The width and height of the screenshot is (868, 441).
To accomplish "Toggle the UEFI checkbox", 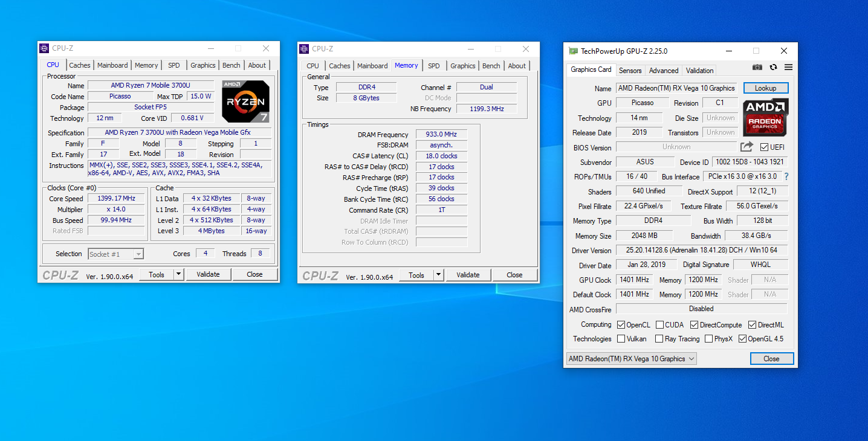I will 764,147.
